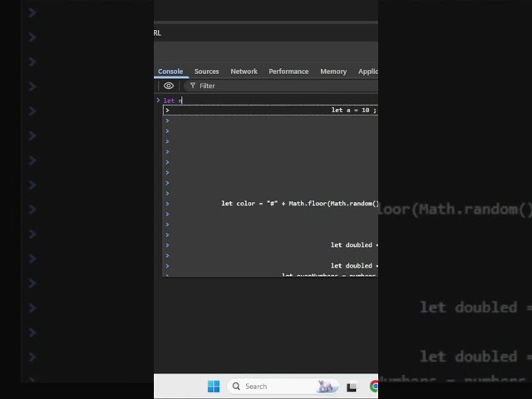Viewport: 532px width, 399px height.
Task: Toggle live expression eye icon
Action: (x=169, y=86)
